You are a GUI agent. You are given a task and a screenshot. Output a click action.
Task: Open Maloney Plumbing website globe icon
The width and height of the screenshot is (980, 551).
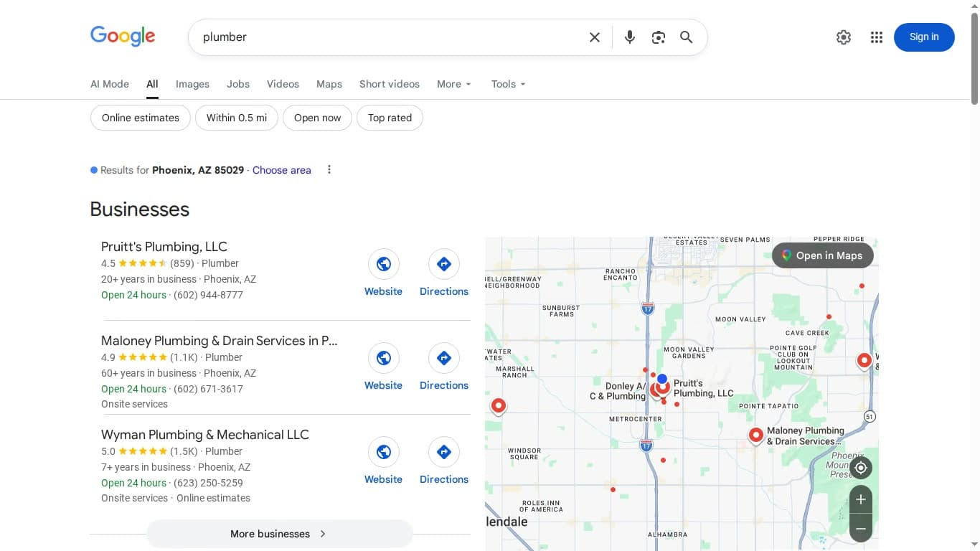pos(384,358)
